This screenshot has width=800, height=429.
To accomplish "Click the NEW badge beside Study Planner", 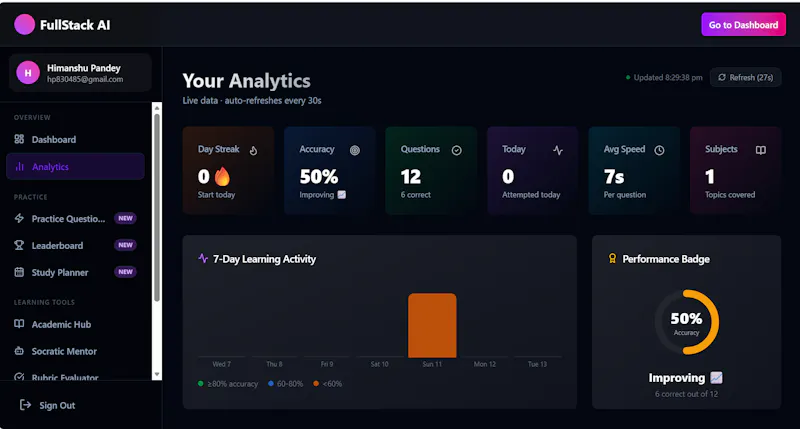I will click(126, 271).
